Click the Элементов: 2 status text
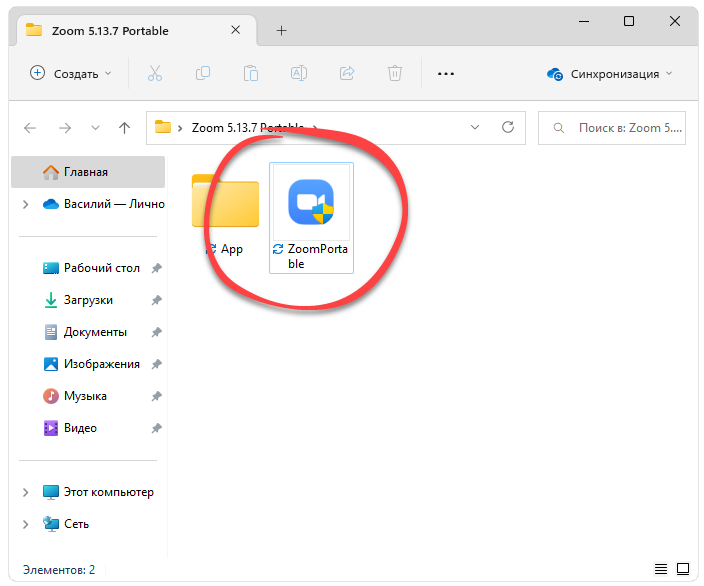 59,569
